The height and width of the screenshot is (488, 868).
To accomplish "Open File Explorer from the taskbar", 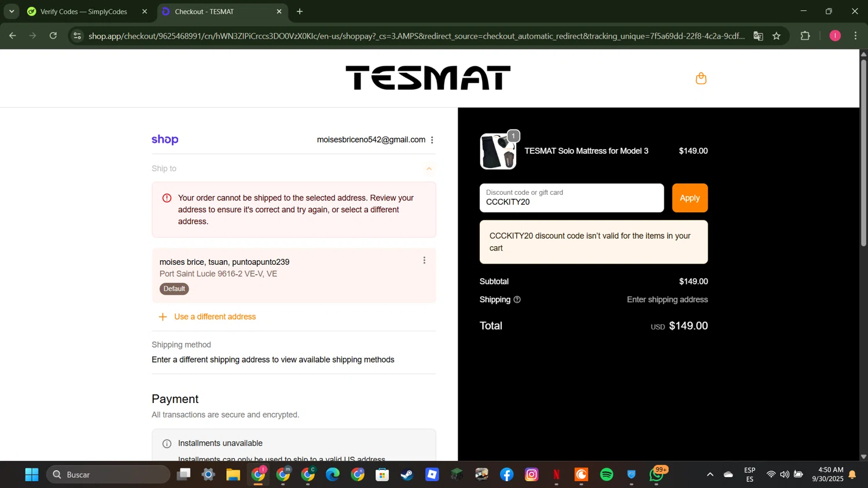I will pyautogui.click(x=233, y=475).
